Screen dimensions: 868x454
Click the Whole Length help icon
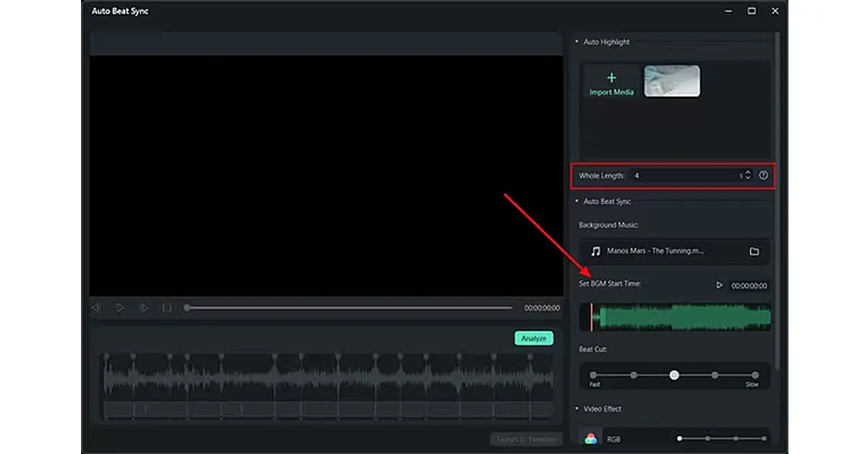pyautogui.click(x=763, y=176)
